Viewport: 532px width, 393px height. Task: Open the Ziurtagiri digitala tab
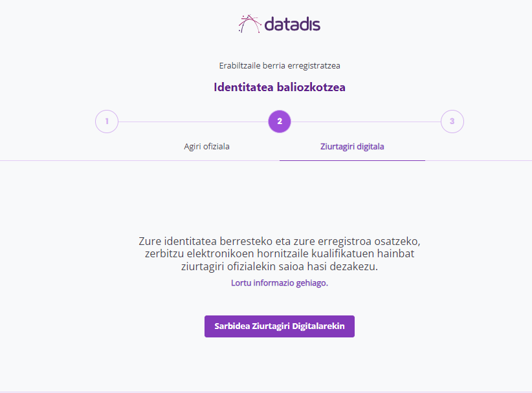click(352, 146)
